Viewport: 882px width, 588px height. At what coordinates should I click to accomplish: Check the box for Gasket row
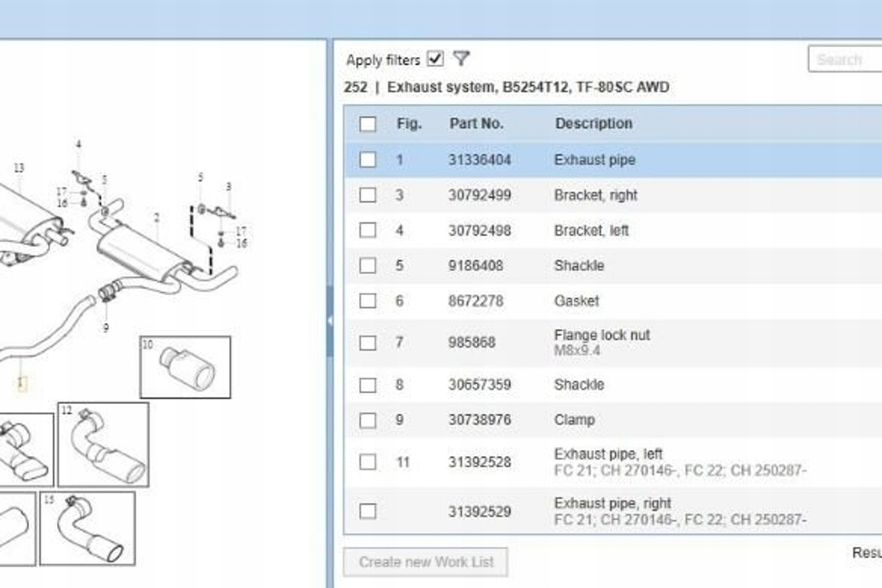point(367,301)
